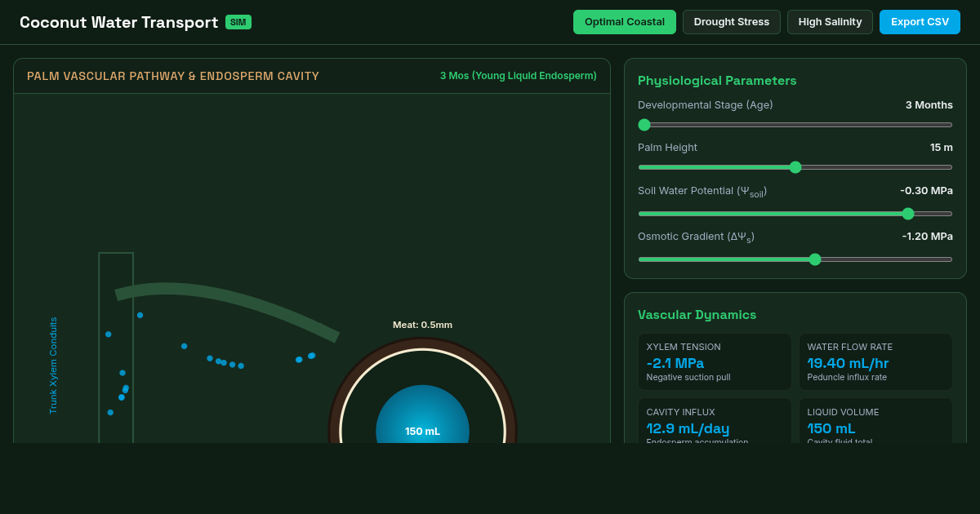Click the Vascular Dynamics heading
980x514 pixels.
click(697, 314)
